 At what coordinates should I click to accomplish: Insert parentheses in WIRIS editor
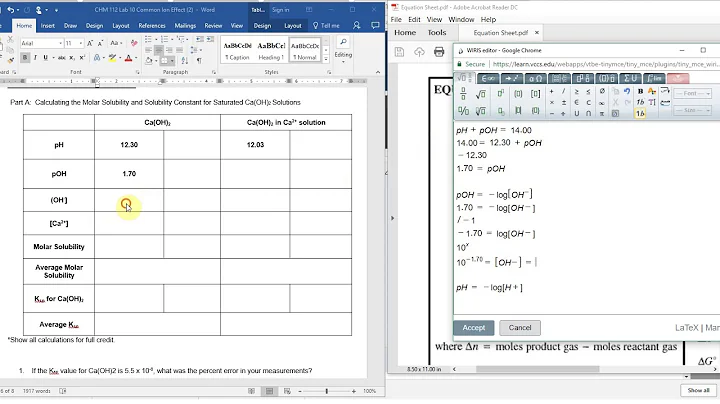[x=518, y=94]
